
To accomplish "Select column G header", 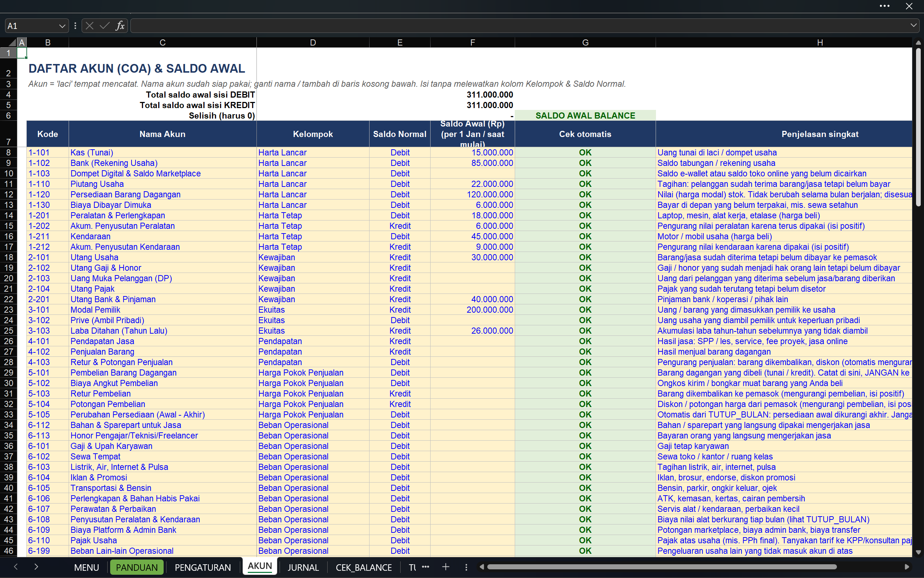I will 585,42.
